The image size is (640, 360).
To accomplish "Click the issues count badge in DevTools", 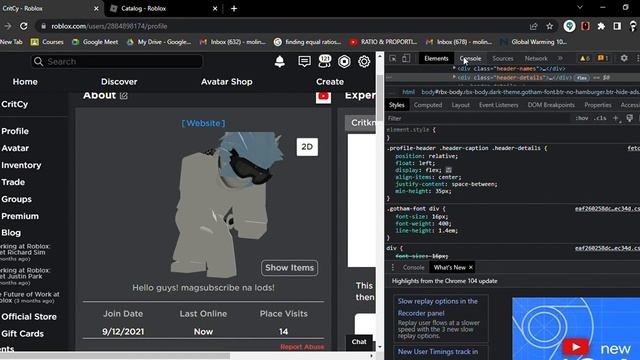I will pyautogui.click(x=603, y=58).
